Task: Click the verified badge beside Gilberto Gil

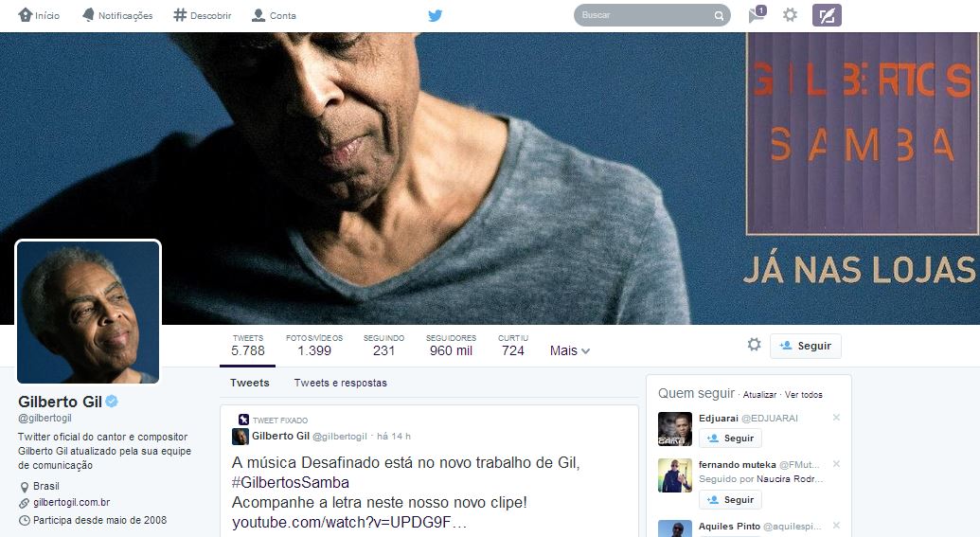Action: click(x=112, y=402)
